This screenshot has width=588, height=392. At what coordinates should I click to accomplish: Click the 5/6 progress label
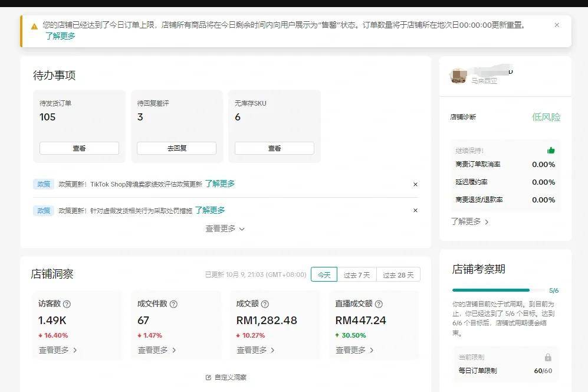click(554, 290)
